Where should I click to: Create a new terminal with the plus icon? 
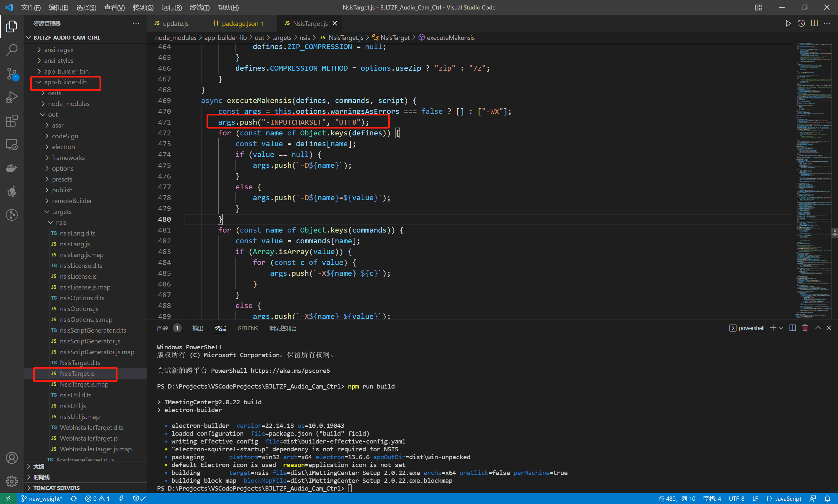(773, 328)
